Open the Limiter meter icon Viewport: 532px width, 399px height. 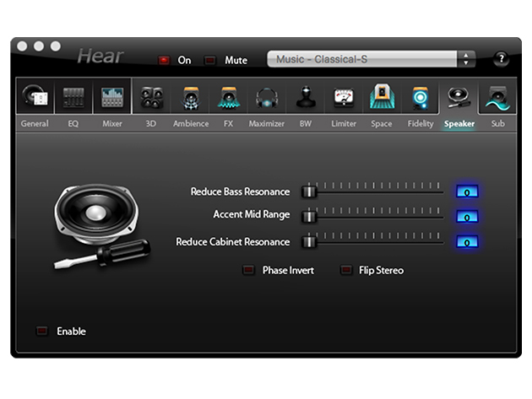[344, 97]
